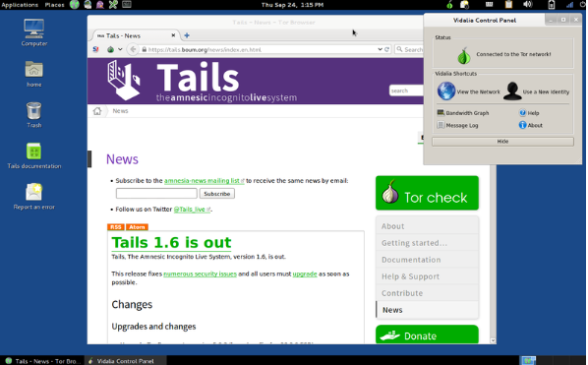Open the URL bar history dropdown
The image size is (588, 365).
point(380,49)
